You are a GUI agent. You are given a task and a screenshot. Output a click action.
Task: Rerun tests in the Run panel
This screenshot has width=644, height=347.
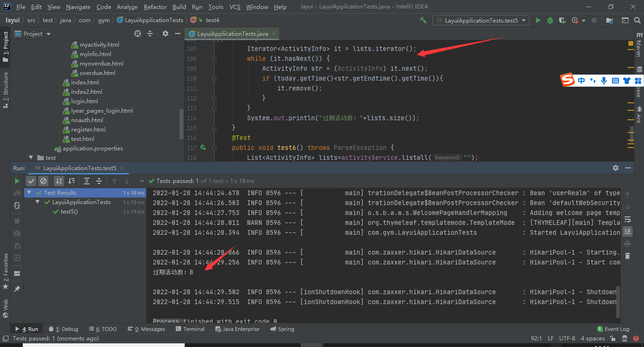[17, 181]
